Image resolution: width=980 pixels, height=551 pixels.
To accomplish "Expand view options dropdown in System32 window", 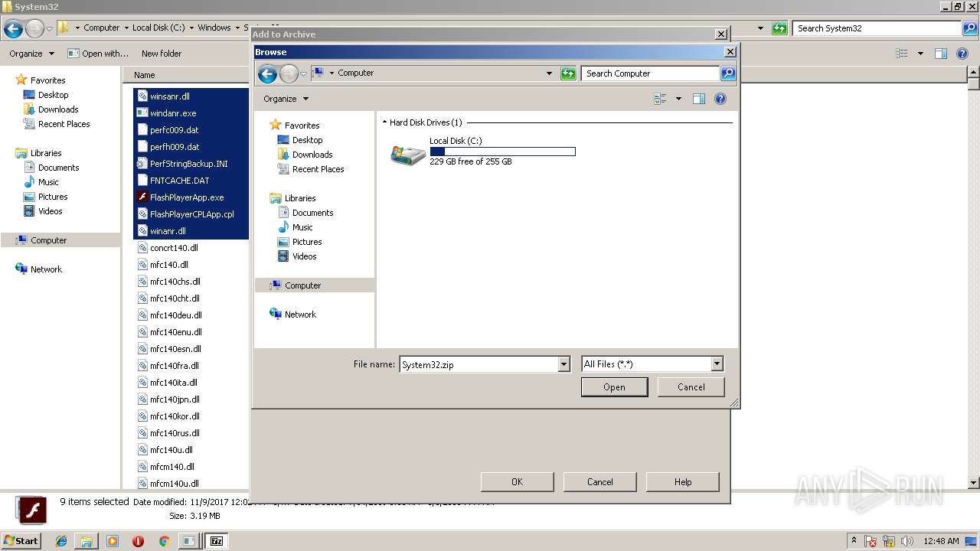I will coord(920,54).
